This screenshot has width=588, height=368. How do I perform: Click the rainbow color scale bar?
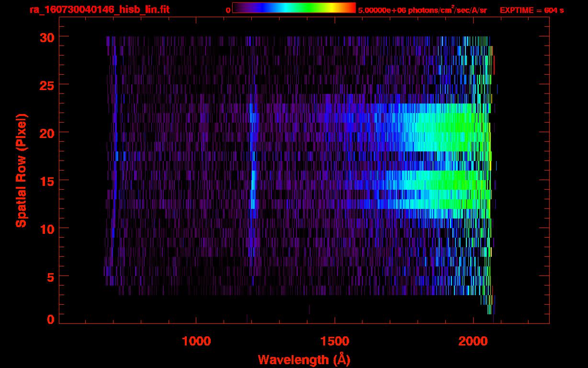point(294,8)
